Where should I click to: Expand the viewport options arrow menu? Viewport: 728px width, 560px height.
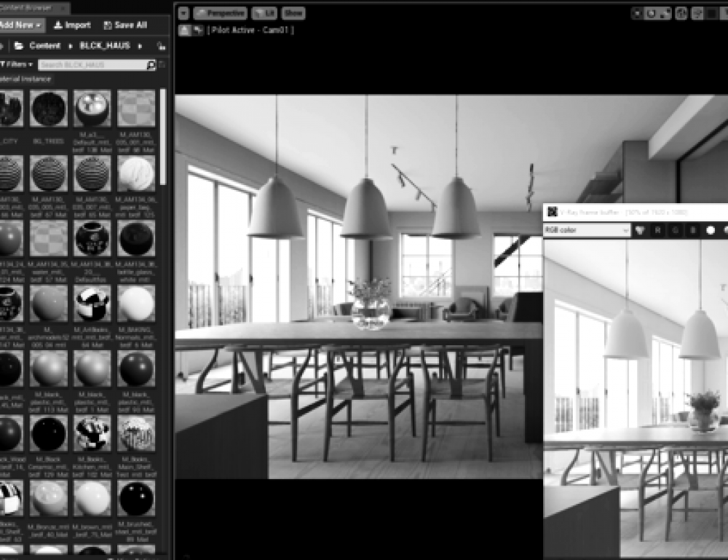pyautogui.click(x=183, y=13)
